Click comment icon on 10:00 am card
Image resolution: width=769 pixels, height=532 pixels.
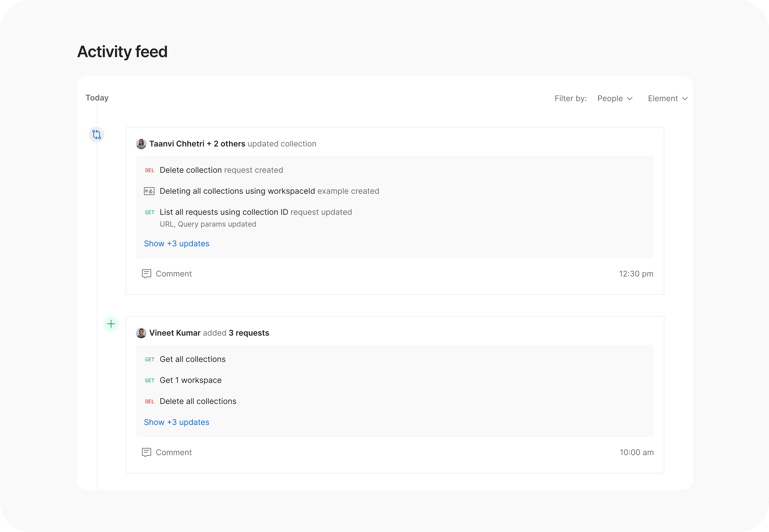pos(146,452)
